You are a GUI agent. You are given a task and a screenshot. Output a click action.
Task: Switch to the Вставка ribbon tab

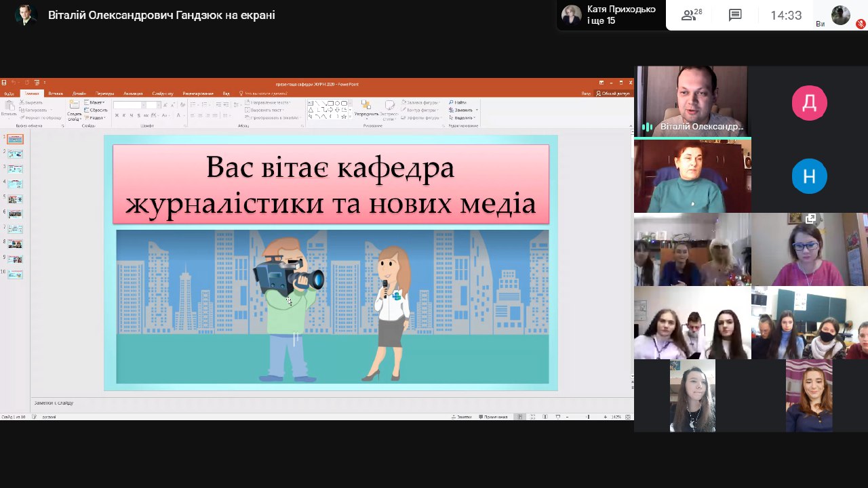(56, 94)
